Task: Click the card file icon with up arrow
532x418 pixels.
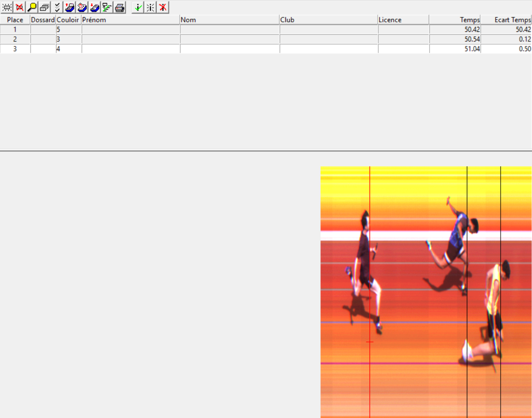Action: [x=70, y=7]
